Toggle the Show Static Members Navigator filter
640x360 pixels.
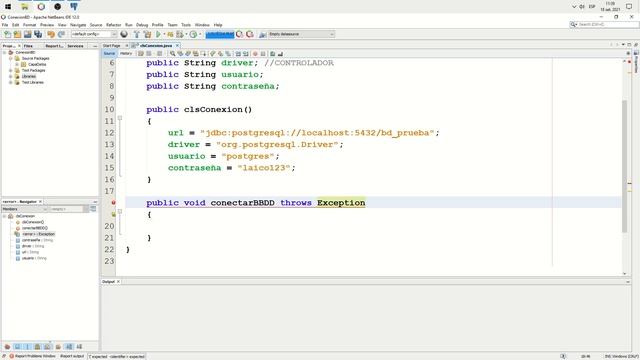click(28, 347)
